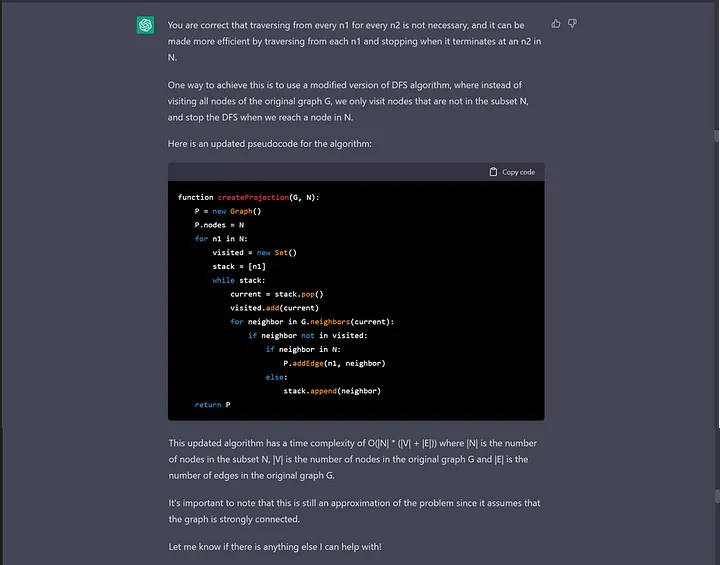The image size is (720, 565).
Task: Click the time complexity O(|N| * (|V| + |E|)) text
Action: click(402, 443)
